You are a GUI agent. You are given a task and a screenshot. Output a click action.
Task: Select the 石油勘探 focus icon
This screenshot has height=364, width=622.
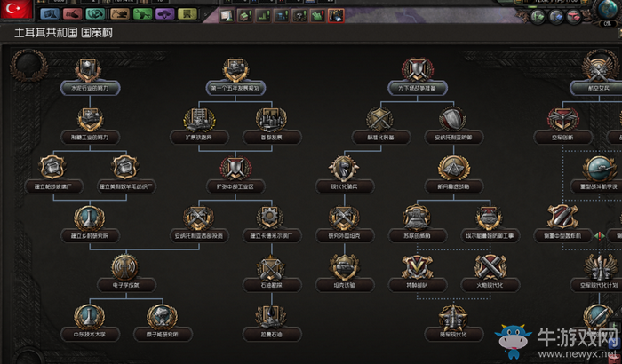pos(272,267)
